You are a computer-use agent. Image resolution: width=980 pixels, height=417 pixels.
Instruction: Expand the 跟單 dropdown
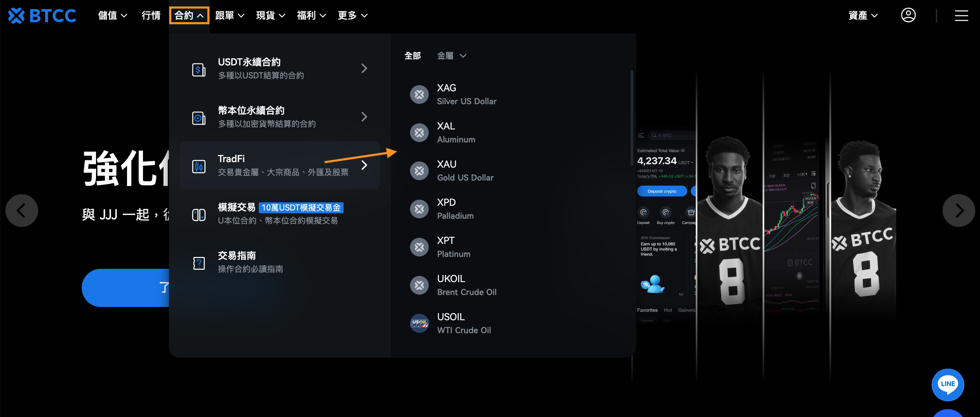[x=230, y=16]
